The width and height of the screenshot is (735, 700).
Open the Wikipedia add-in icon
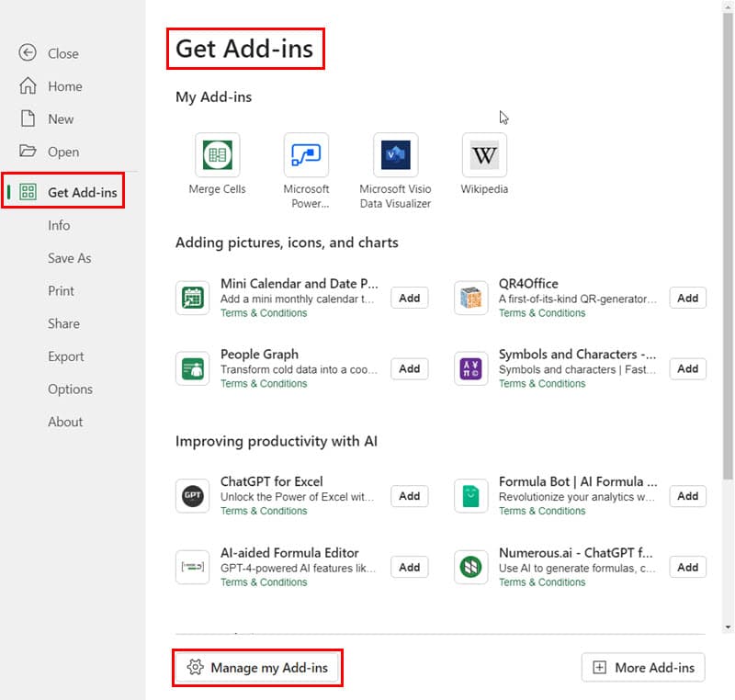484,155
